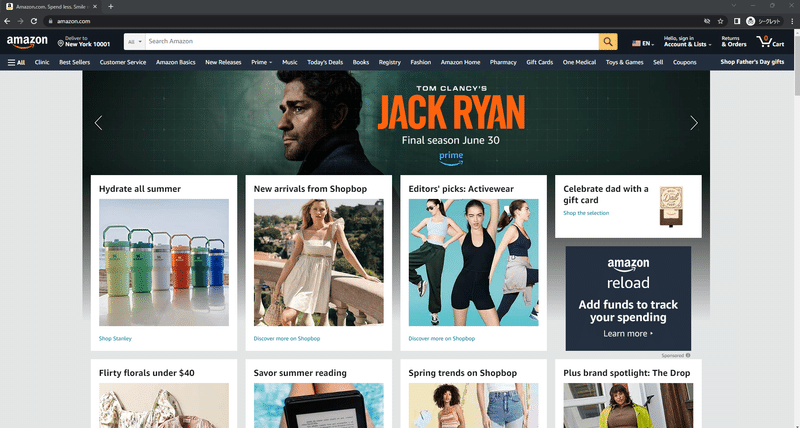Go back with browser back arrow
Viewport: 800px width, 428px height.
[x=7, y=21]
